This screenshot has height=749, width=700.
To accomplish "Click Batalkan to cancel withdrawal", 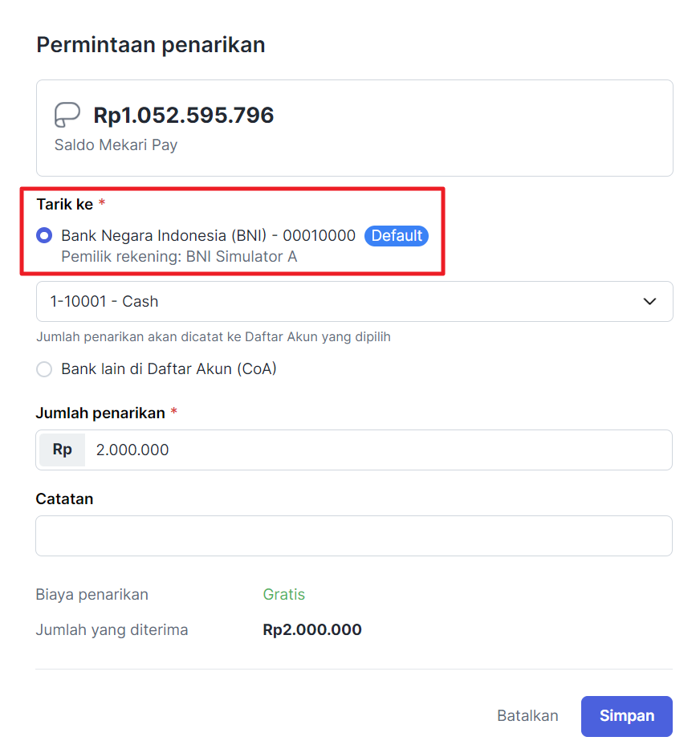I will (527, 716).
